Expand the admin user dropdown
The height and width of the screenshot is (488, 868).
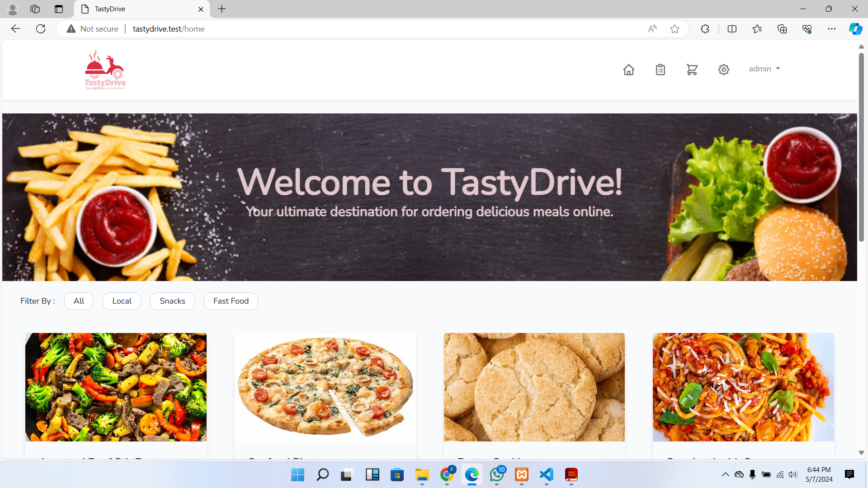click(764, 69)
